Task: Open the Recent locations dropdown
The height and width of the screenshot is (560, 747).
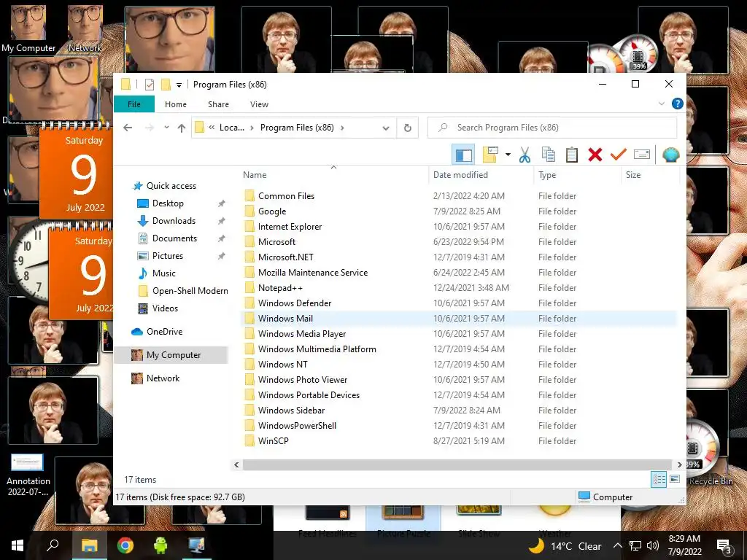Action: pyautogui.click(x=166, y=128)
